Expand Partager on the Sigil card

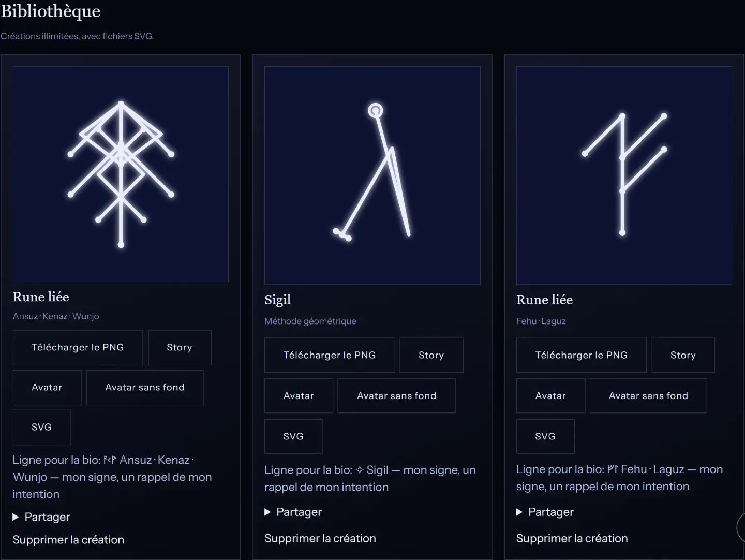tap(293, 512)
